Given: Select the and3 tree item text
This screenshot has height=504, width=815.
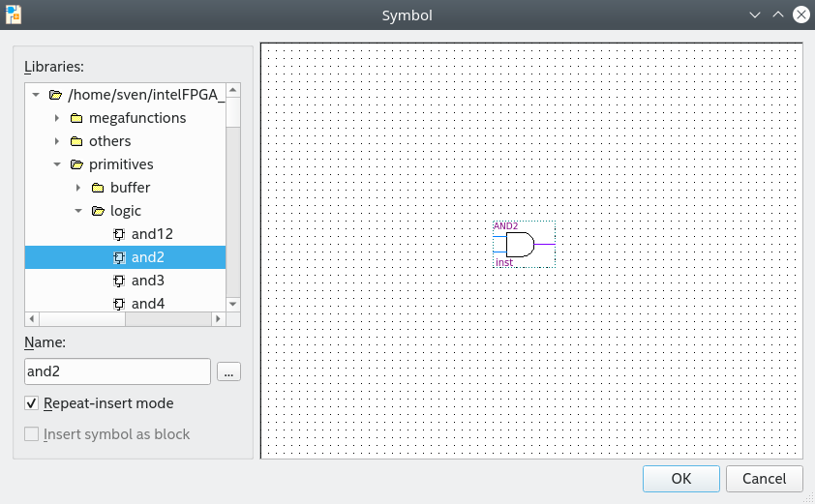Looking at the screenshot, I should (x=148, y=281).
